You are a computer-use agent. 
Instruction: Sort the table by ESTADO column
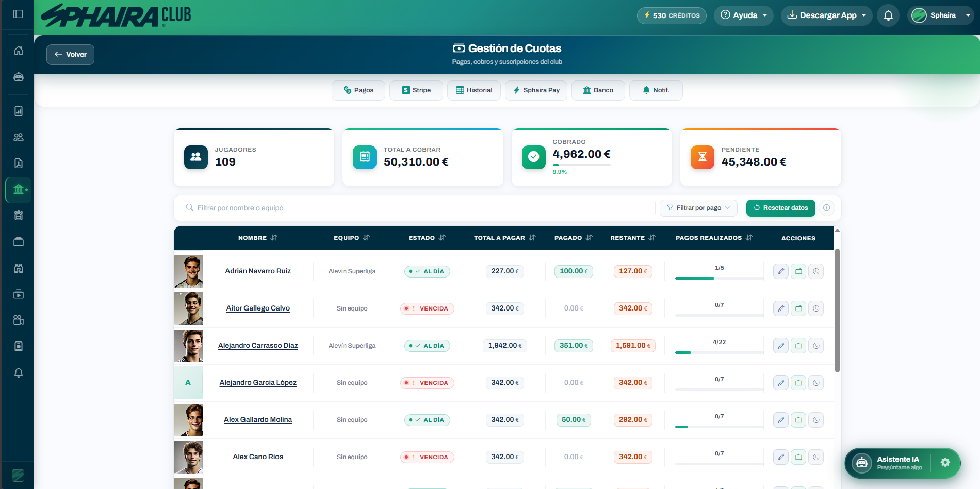point(442,238)
